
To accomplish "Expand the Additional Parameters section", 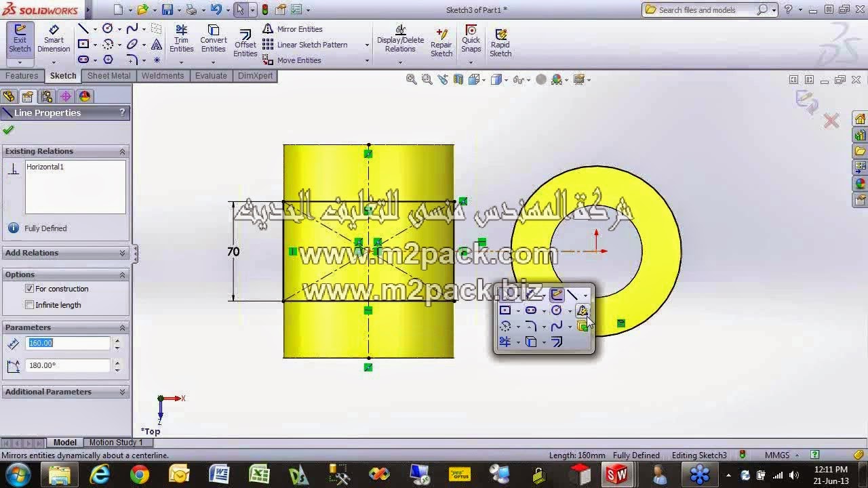I will click(x=122, y=392).
